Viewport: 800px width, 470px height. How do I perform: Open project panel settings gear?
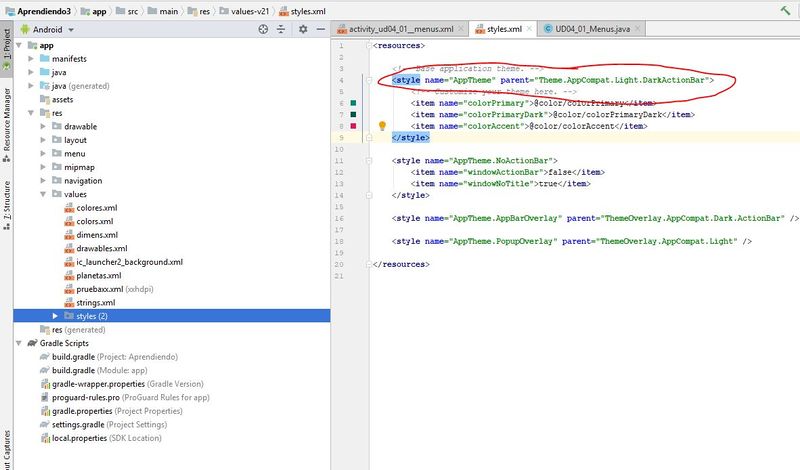[303, 30]
